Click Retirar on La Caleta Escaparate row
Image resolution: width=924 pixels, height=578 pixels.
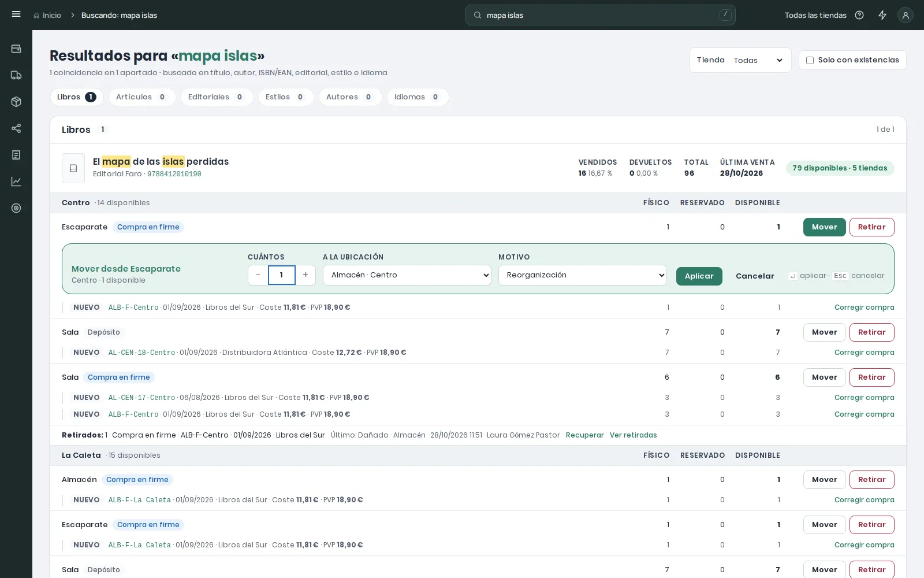(871, 525)
